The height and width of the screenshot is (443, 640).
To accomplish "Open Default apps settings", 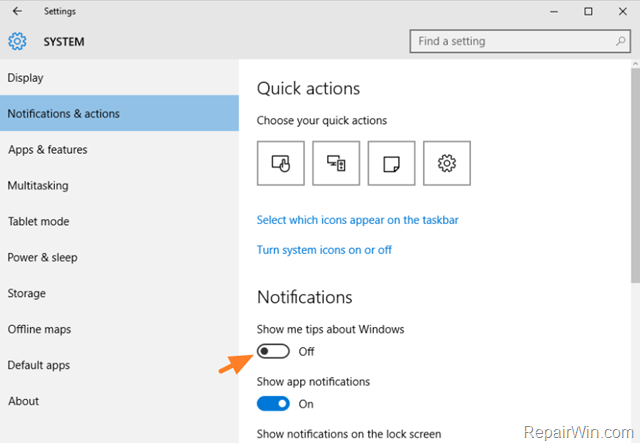I will click(119, 365).
